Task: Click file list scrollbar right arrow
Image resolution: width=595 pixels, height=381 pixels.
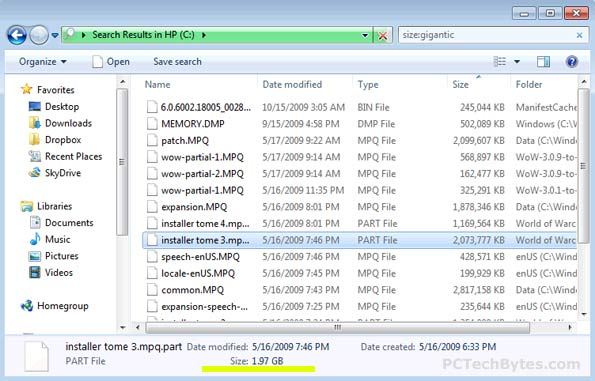Action: 570,327
